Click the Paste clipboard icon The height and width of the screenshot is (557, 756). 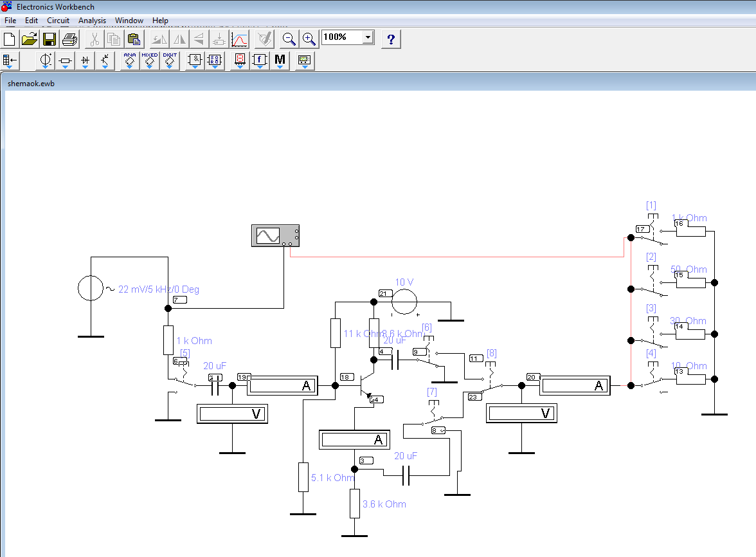134,39
